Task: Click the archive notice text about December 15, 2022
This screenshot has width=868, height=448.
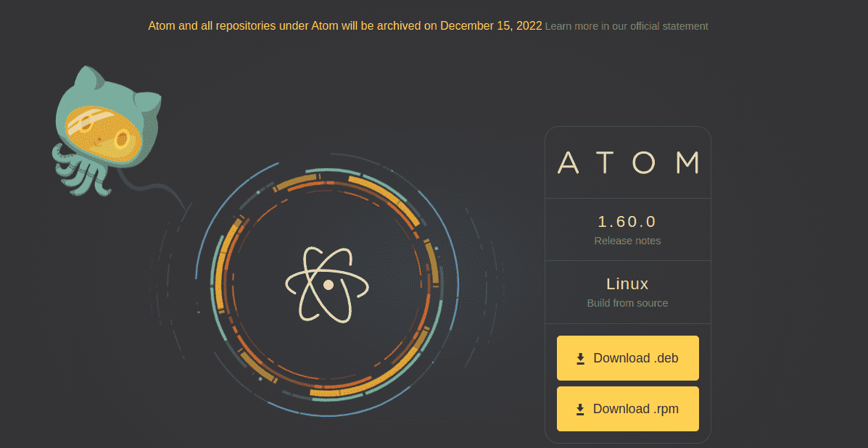Action: pos(345,26)
